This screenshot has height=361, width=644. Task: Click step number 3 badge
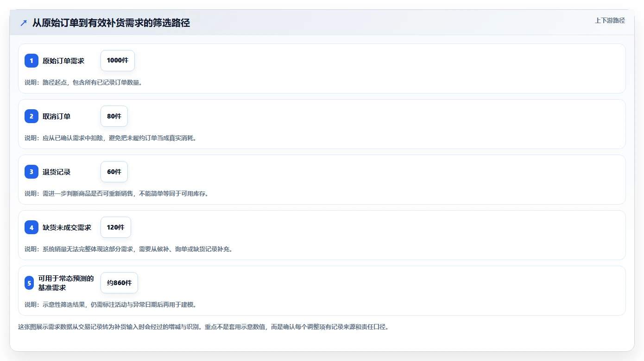point(32,172)
